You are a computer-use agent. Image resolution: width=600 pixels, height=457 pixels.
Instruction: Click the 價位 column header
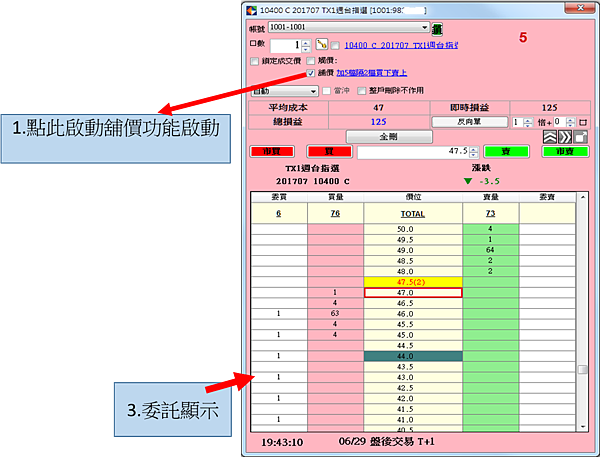point(413,197)
